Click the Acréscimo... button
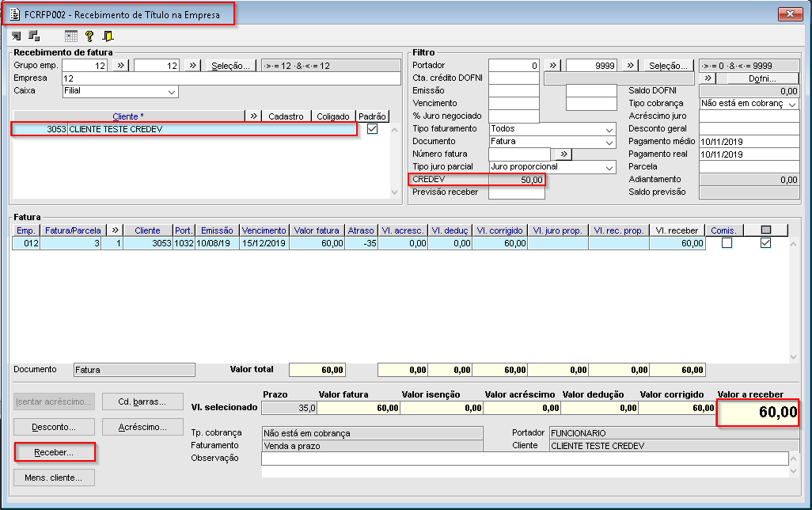This screenshot has width=812, height=510. pyautogui.click(x=142, y=427)
